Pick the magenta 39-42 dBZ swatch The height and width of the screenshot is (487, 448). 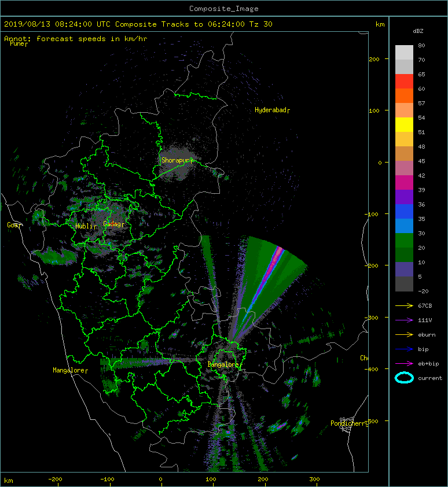(404, 182)
